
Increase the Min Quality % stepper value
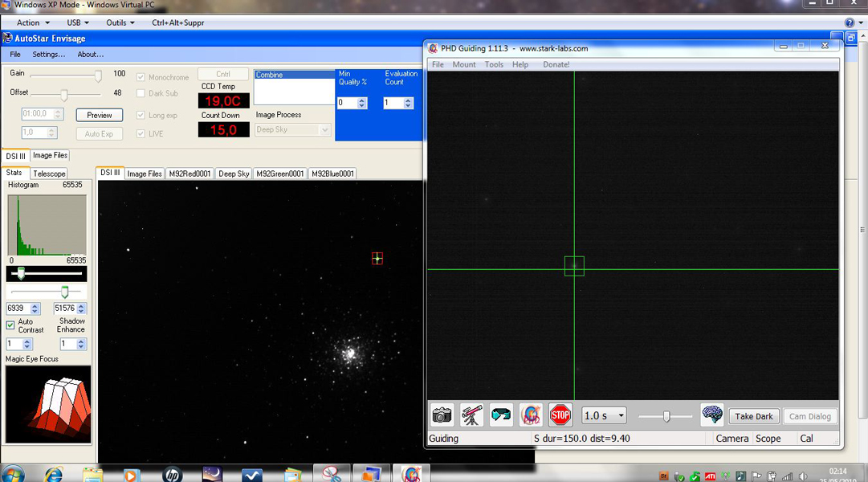point(362,100)
